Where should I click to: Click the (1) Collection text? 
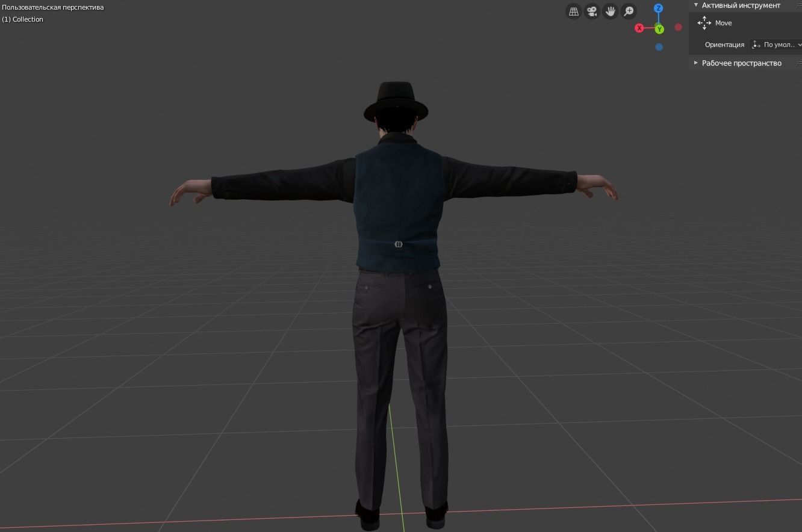pyautogui.click(x=22, y=19)
